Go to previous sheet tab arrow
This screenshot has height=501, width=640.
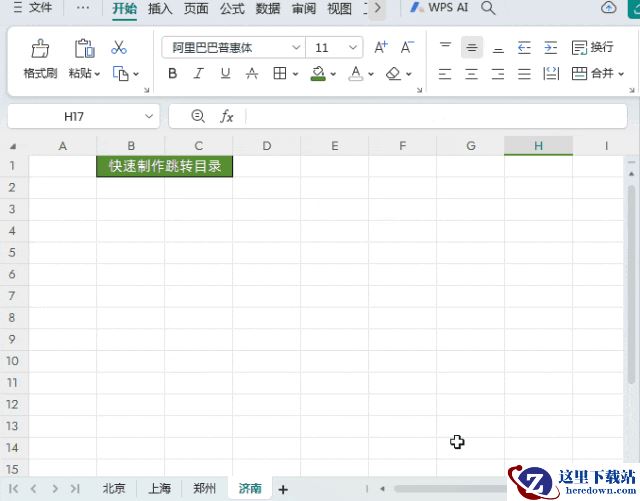point(33,489)
